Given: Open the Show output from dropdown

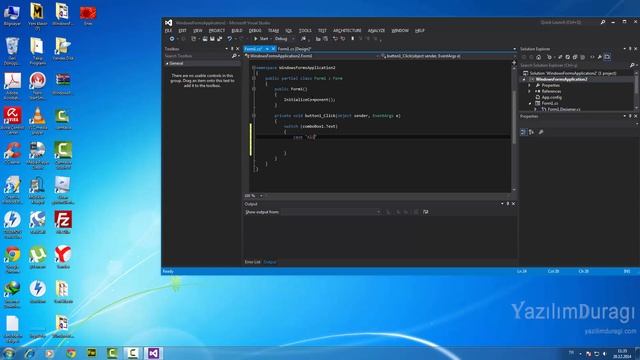Looking at the screenshot, I should click(331, 212).
